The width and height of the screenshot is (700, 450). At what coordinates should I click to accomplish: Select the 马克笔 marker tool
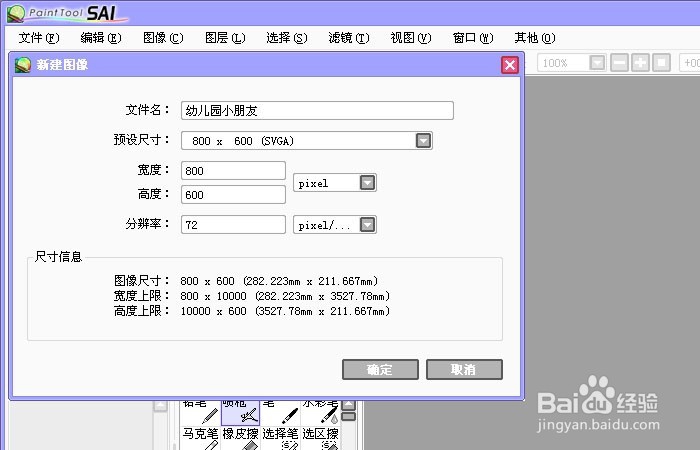200,438
